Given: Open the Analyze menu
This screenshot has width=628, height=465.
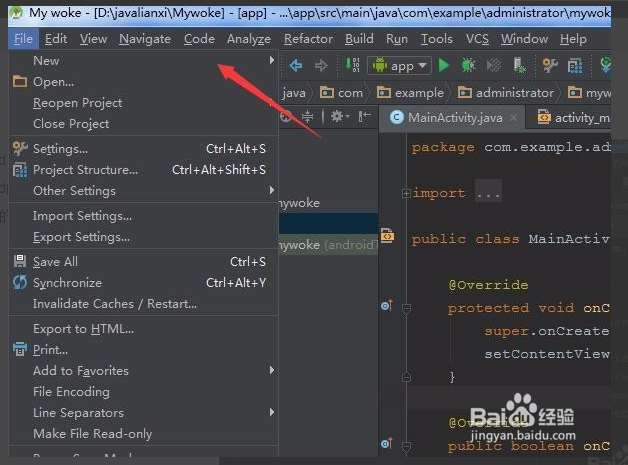Looking at the screenshot, I should 249,39.
